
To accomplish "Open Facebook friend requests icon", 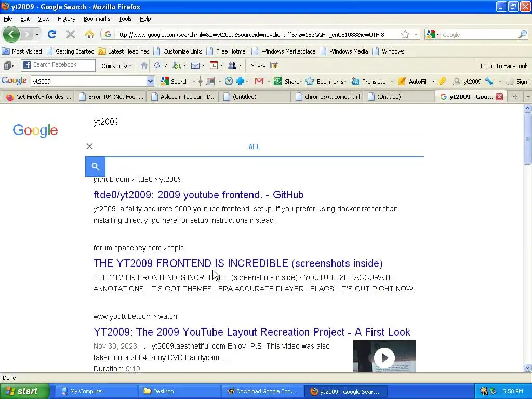I will click(x=177, y=65).
